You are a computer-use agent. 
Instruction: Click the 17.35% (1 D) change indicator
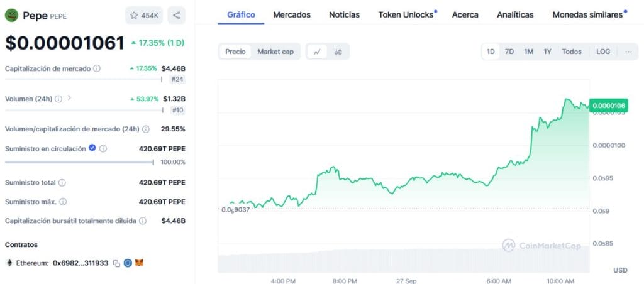tap(158, 43)
